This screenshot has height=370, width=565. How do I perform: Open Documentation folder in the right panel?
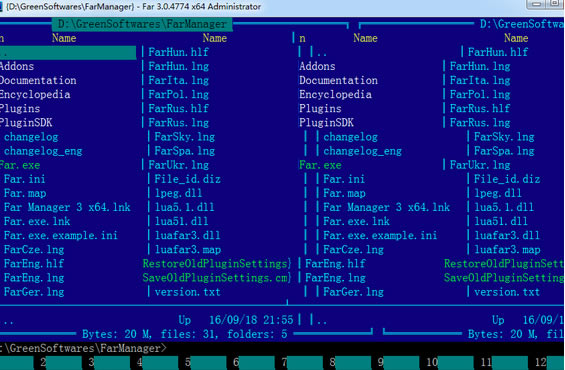[x=338, y=80]
